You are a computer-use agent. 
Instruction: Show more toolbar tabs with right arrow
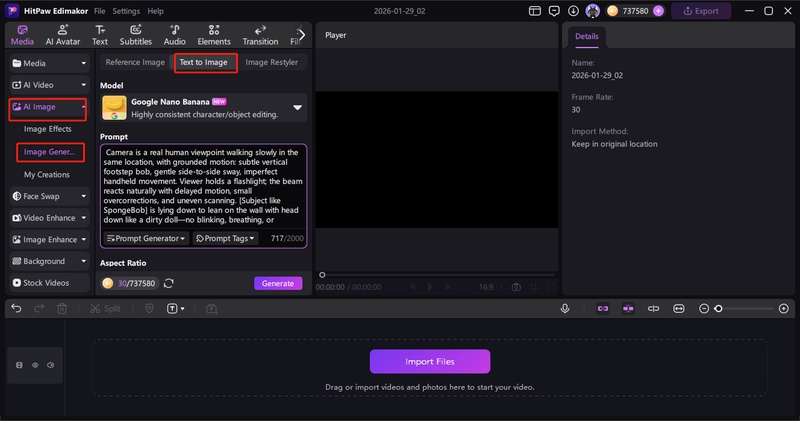pos(302,35)
